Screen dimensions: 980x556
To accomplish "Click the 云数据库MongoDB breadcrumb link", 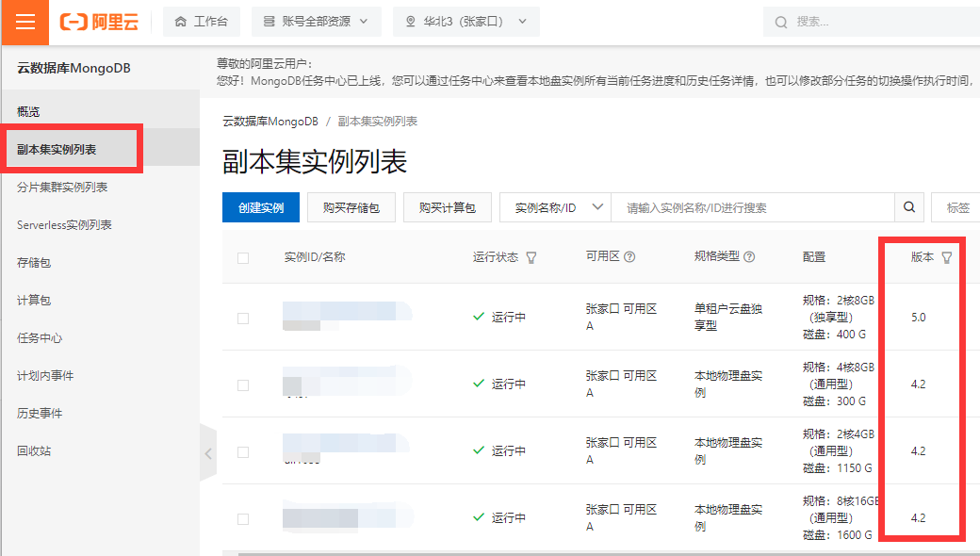I will coord(269,121).
